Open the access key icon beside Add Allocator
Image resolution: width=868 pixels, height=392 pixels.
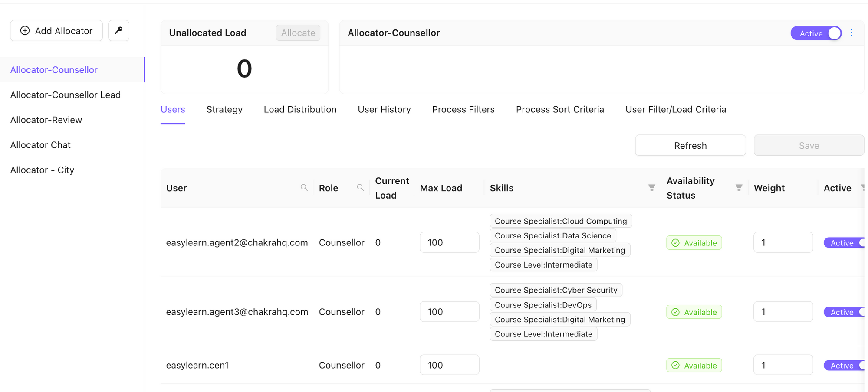(x=118, y=30)
